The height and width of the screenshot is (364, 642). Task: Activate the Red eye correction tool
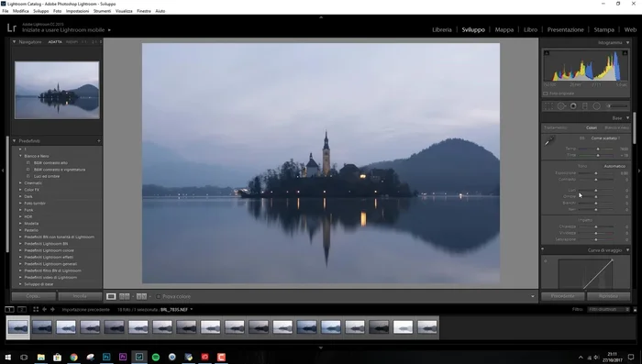click(x=573, y=106)
